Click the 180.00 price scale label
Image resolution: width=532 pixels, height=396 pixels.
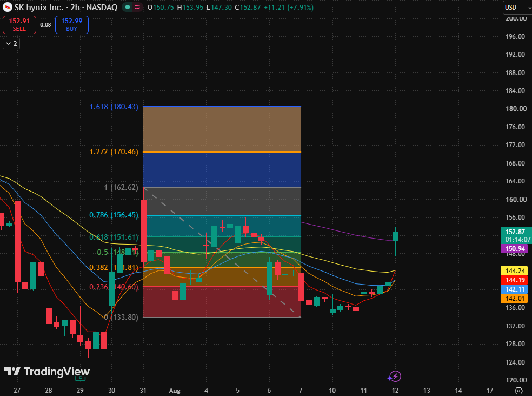515,109
